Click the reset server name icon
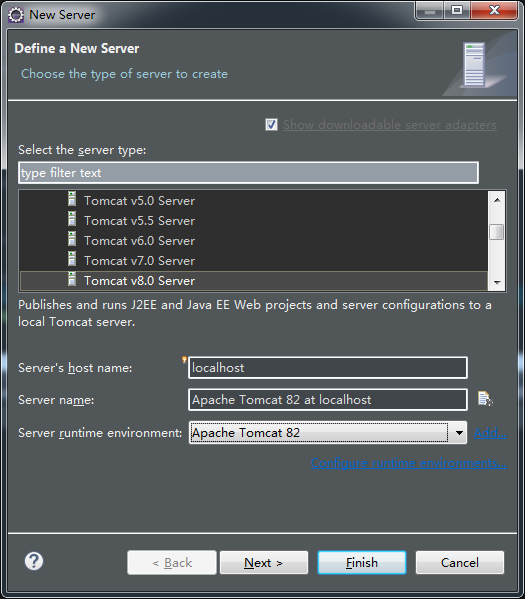The width and height of the screenshot is (525, 599). tap(485, 399)
